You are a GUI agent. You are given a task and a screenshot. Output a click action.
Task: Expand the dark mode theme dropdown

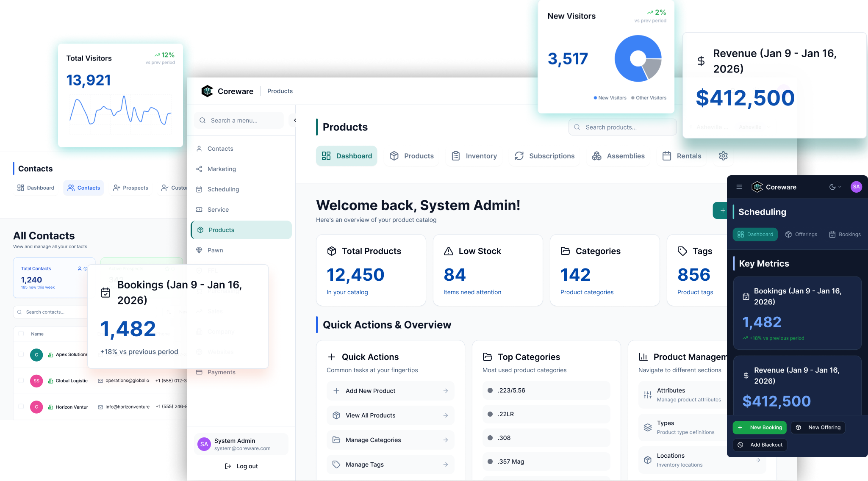[835, 187]
